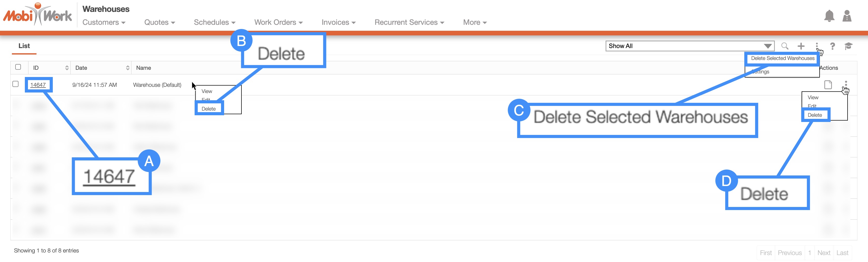Click the Next pagination button
Viewport: 868px width, 262px height.
(x=823, y=253)
